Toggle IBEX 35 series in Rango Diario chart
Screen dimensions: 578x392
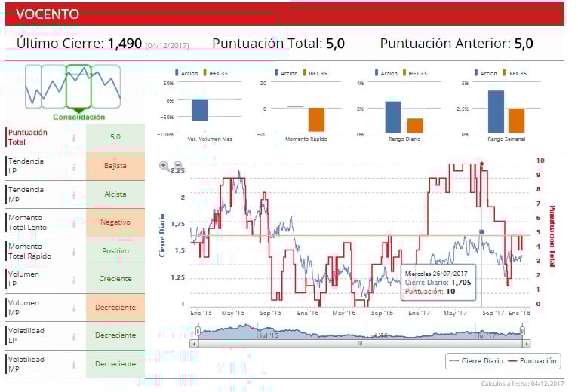click(415, 73)
